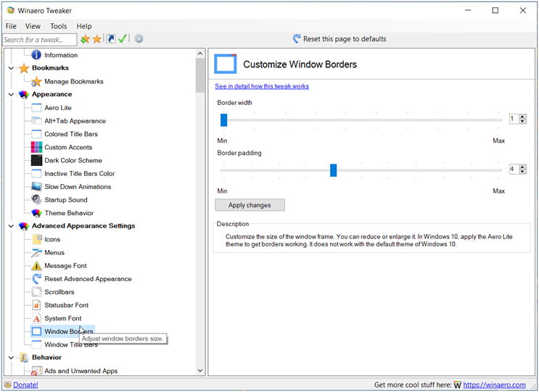Collapse the Behavior tree section

11,358
